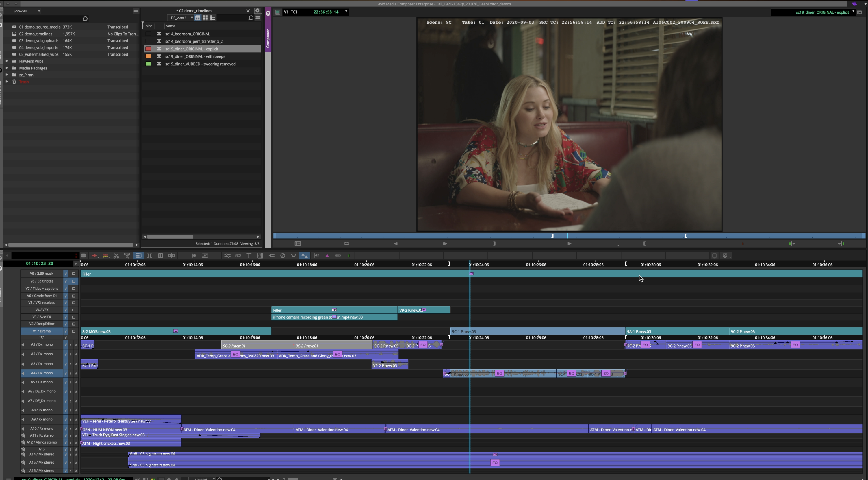Click project panel search magnifier
Image resolution: width=868 pixels, height=480 pixels.
[x=85, y=19]
